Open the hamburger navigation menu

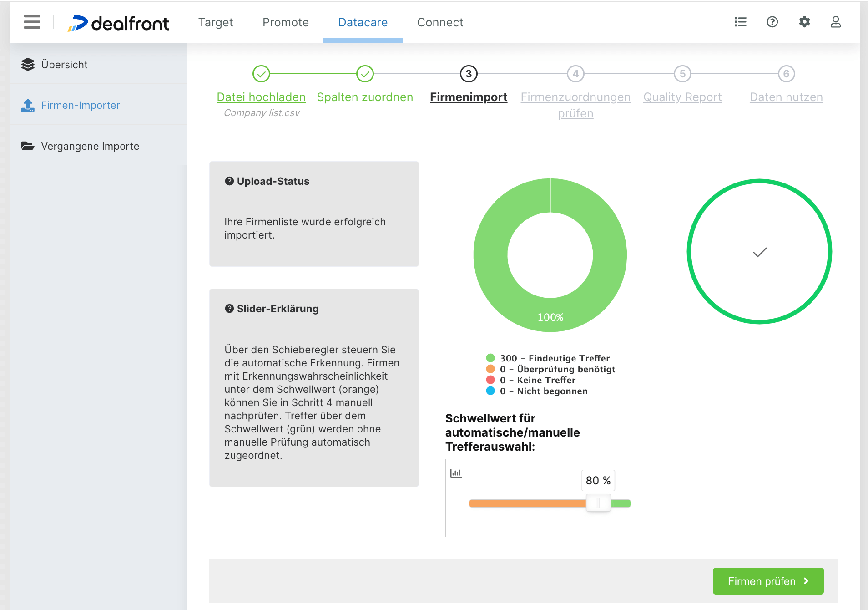click(x=31, y=22)
